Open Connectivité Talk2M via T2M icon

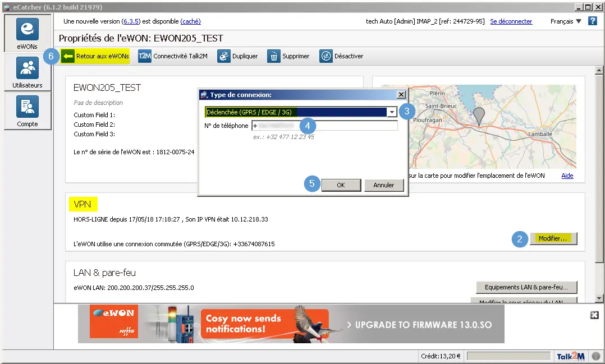[x=145, y=56]
